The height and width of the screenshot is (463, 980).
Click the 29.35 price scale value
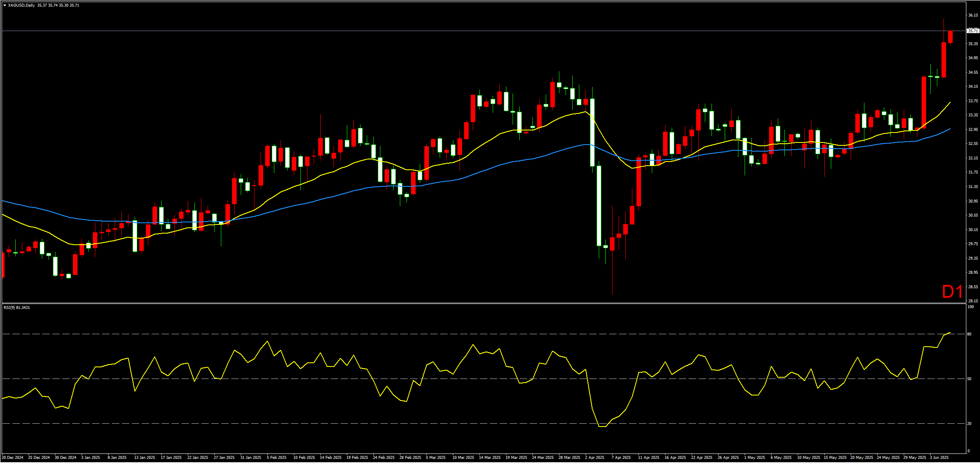coord(973,258)
